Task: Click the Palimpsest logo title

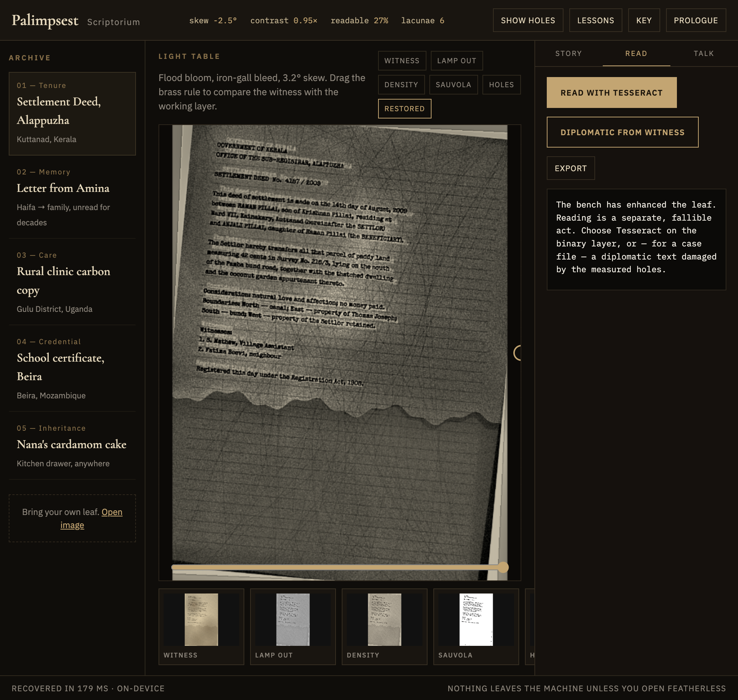Action: [45, 20]
